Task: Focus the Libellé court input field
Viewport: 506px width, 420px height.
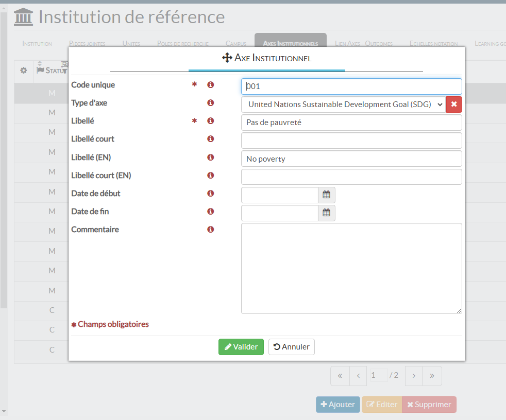Action: 351,141
